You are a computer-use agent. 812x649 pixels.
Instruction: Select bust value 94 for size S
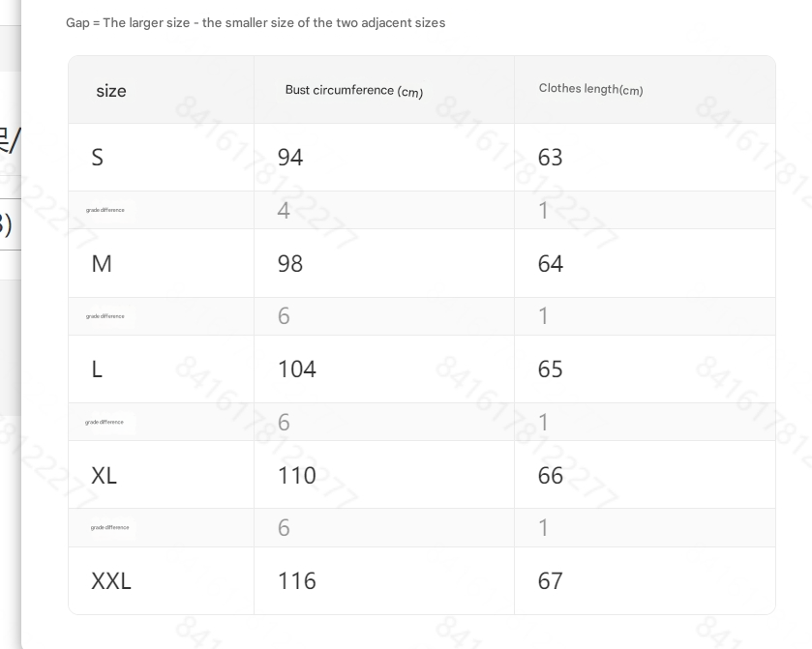(290, 158)
